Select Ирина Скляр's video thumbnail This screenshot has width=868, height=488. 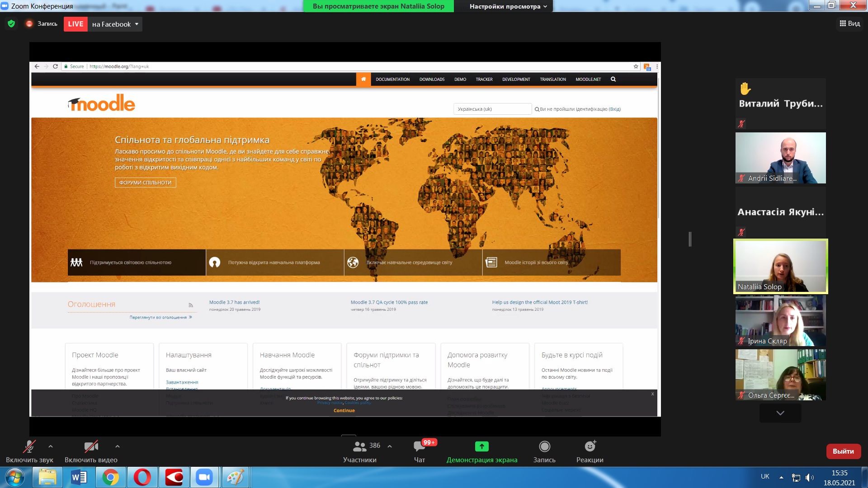click(780, 321)
